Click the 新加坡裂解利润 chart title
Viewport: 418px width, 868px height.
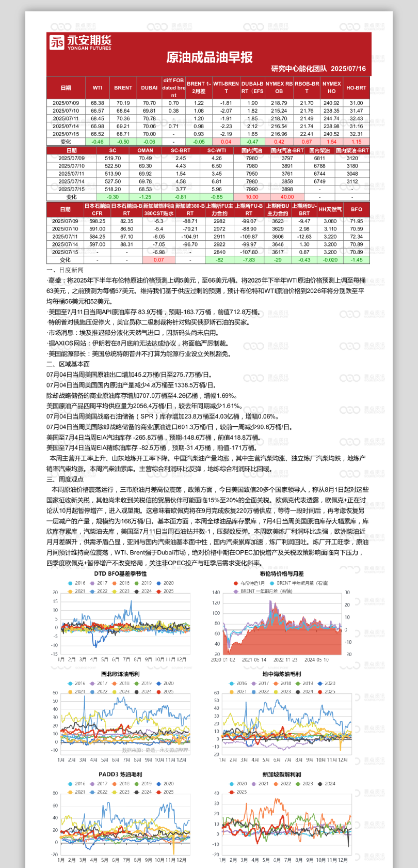click(281, 774)
